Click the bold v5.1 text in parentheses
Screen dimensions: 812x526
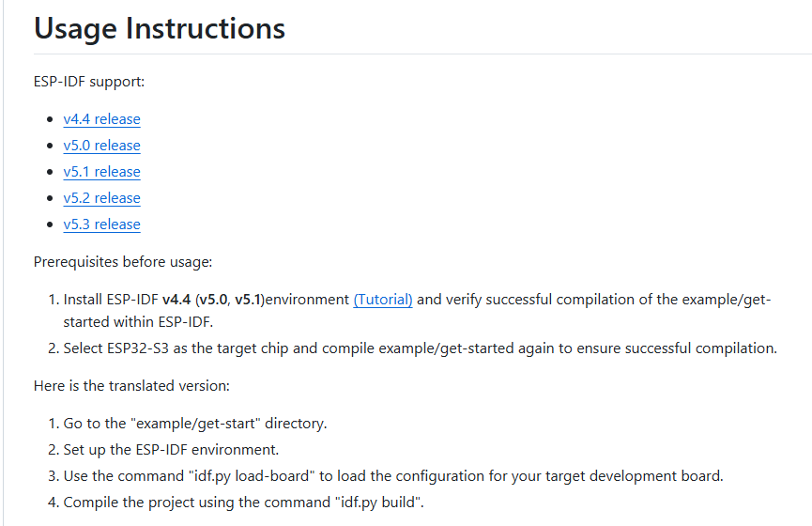[x=249, y=300]
